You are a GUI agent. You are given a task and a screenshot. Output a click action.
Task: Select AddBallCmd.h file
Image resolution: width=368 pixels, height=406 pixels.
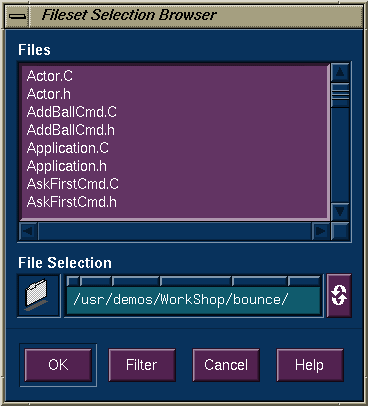[71, 130]
